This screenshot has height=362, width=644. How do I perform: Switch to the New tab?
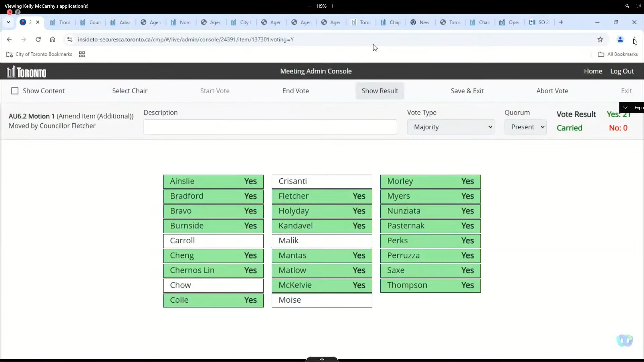420,22
